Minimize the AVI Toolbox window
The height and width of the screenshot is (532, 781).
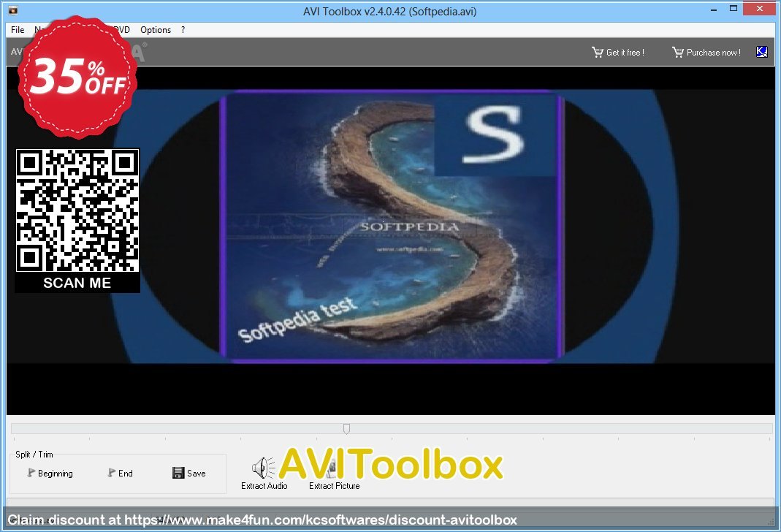714,9
